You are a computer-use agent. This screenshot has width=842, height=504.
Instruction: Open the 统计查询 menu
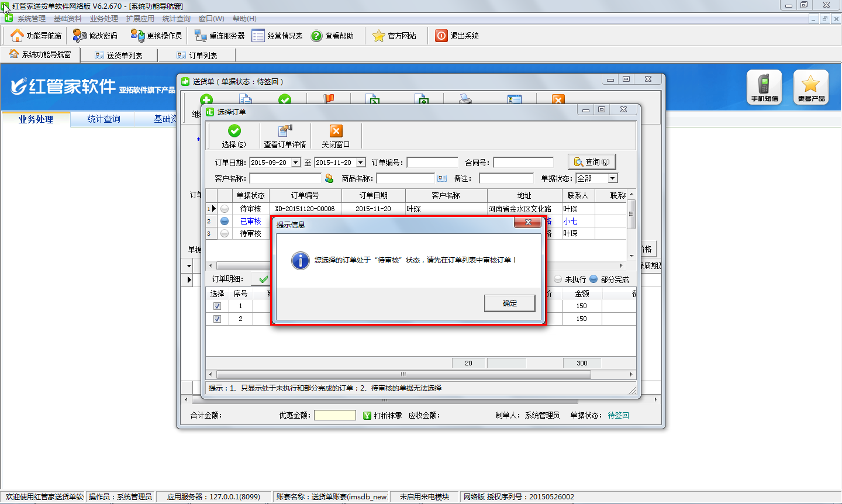[x=176, y=19]
